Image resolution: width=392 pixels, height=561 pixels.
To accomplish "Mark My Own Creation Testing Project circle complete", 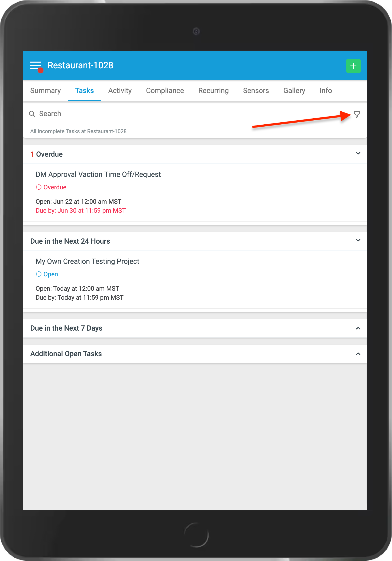I will 39,274.
